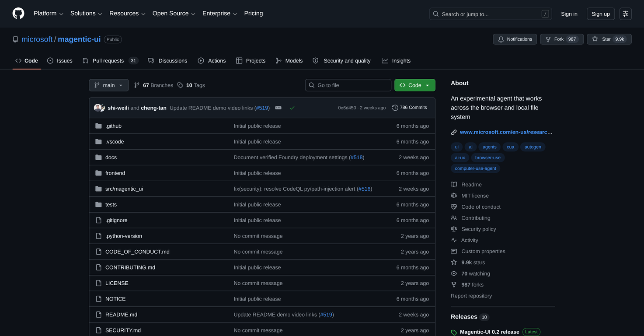The width and height of the screenshot is (644, 336).
Task: Expand the commit message ellipsis button
Action: click(278, 108)
